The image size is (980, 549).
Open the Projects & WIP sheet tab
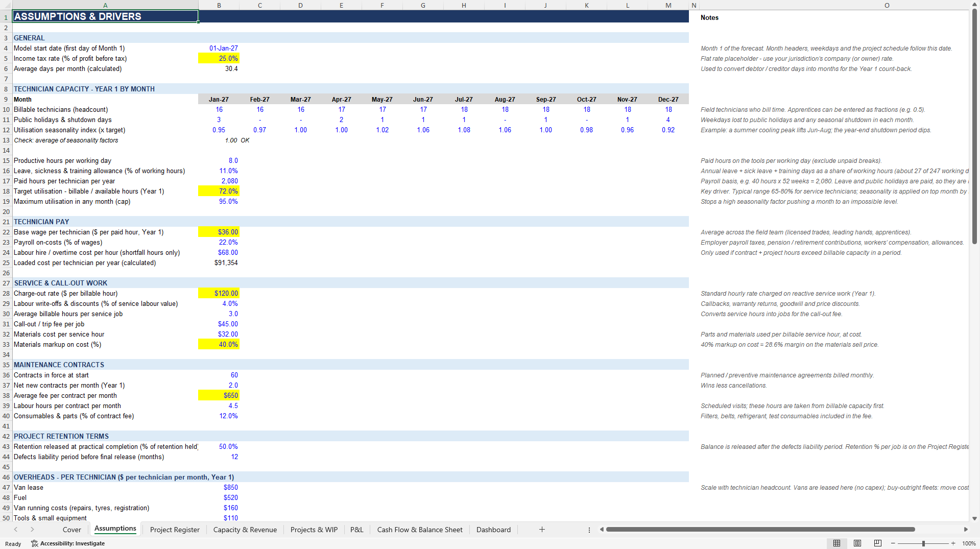coord(314,530)
